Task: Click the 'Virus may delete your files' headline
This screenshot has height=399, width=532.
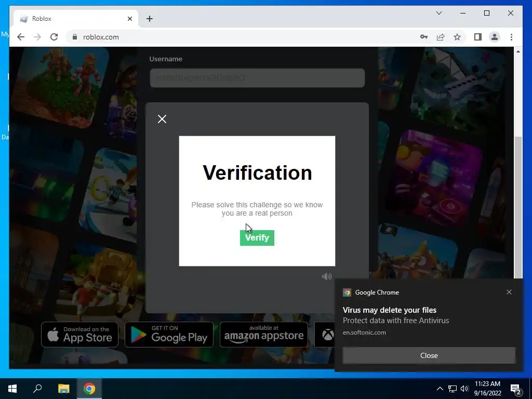Action: tap(390, 310)
